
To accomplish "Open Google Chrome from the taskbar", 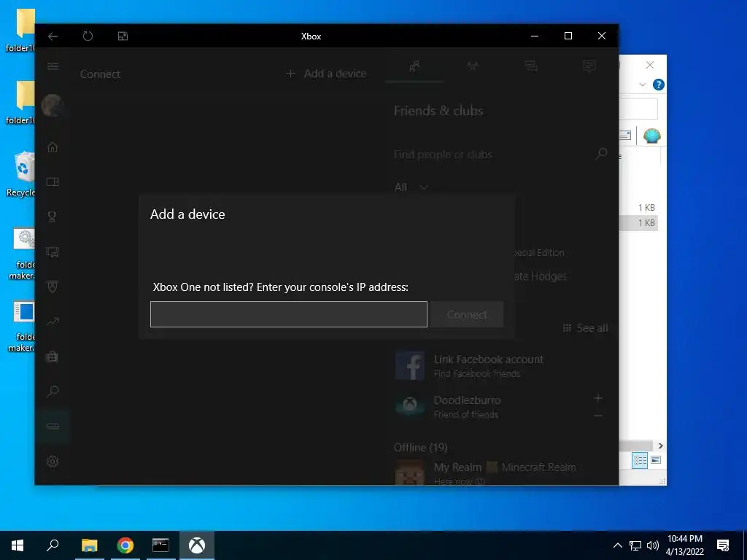I will [125, 545].
